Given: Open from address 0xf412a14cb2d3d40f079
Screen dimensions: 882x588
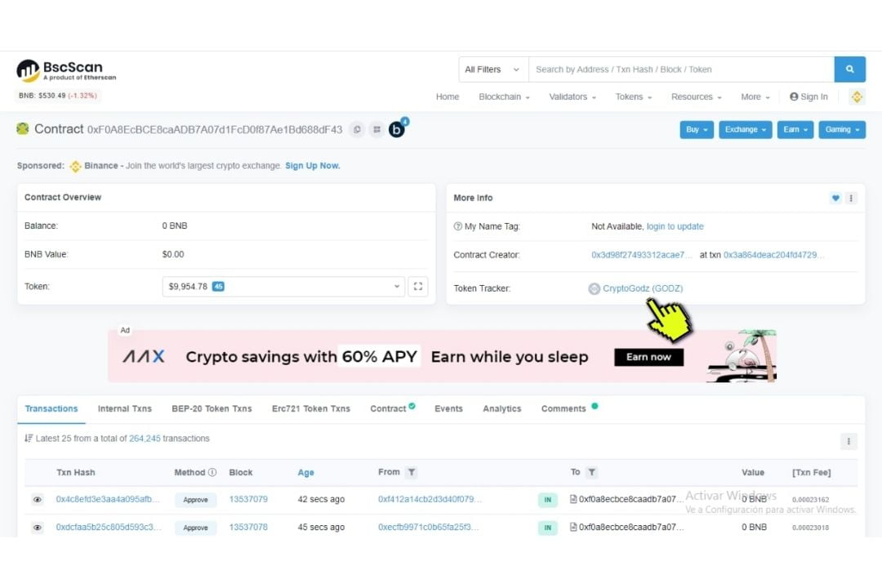Looking at the screenshot, I should (x=430, y=499).
